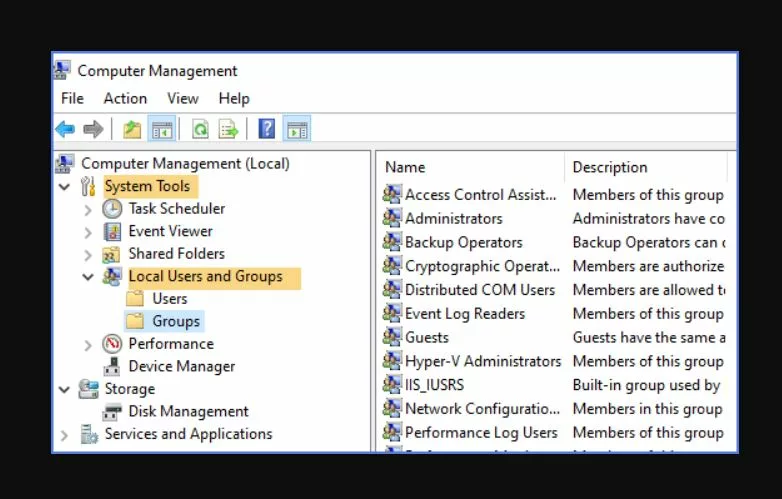Select the Distributed COM Users group
Viewport: 782px width, 499px height.
tap(480, 290)
